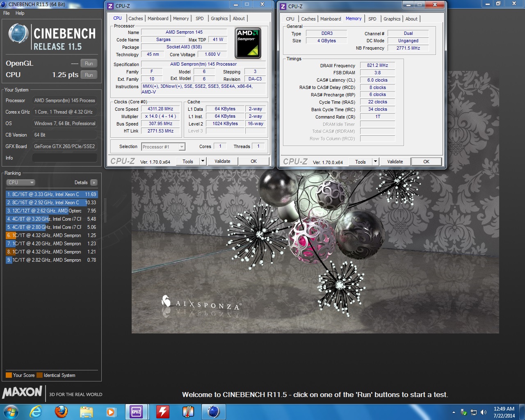Select Caches tab in right CPU-Z
Screen dimensions: 525x420
[x=308, y=19]
